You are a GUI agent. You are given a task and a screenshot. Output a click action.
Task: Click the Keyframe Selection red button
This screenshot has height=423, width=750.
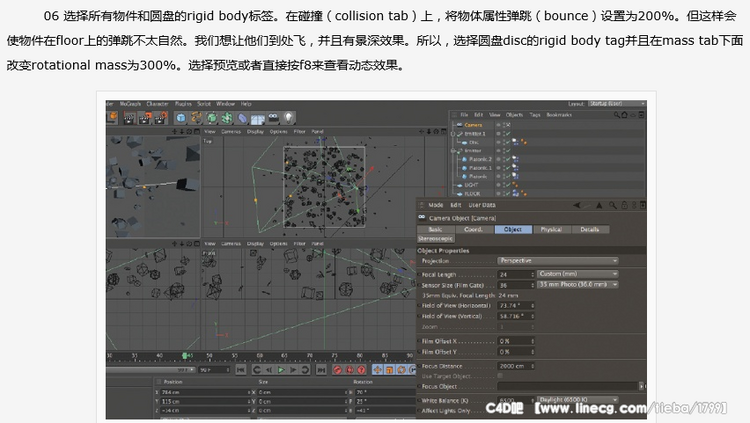pos(362,370)
